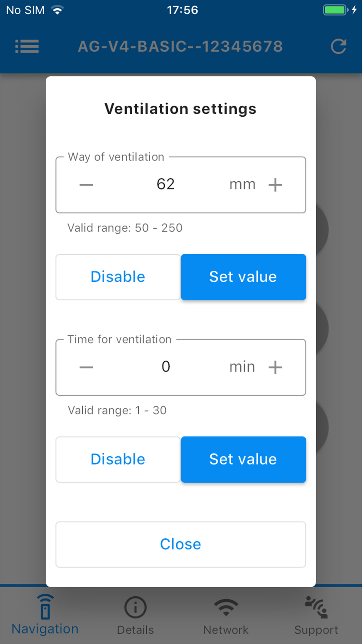Open the hamburger list menu icon
This screenshot has width=362, height=644.
27,46
